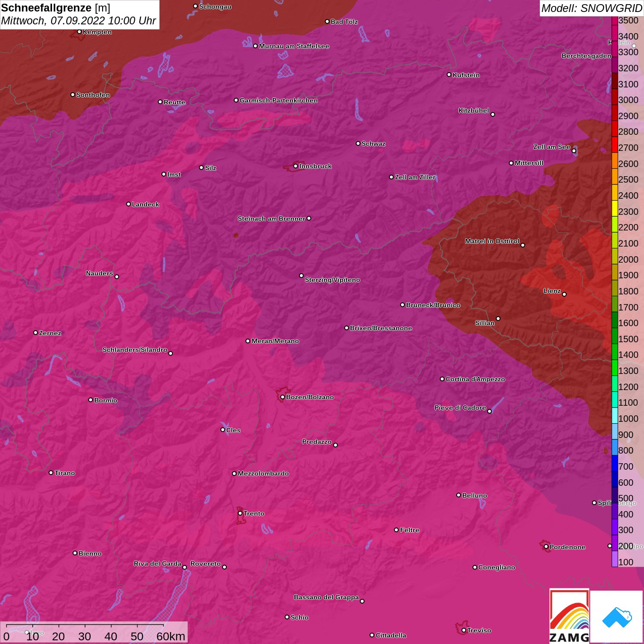Click the Pordenone city marker
This screenshot has width=644, height=644.
(x=546, y=546)
